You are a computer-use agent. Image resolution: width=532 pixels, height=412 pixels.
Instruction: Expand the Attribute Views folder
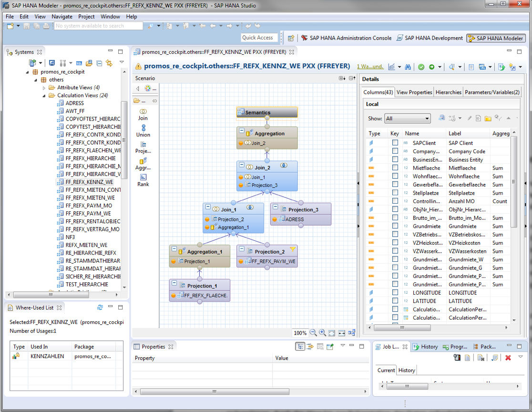coord(45,88)
